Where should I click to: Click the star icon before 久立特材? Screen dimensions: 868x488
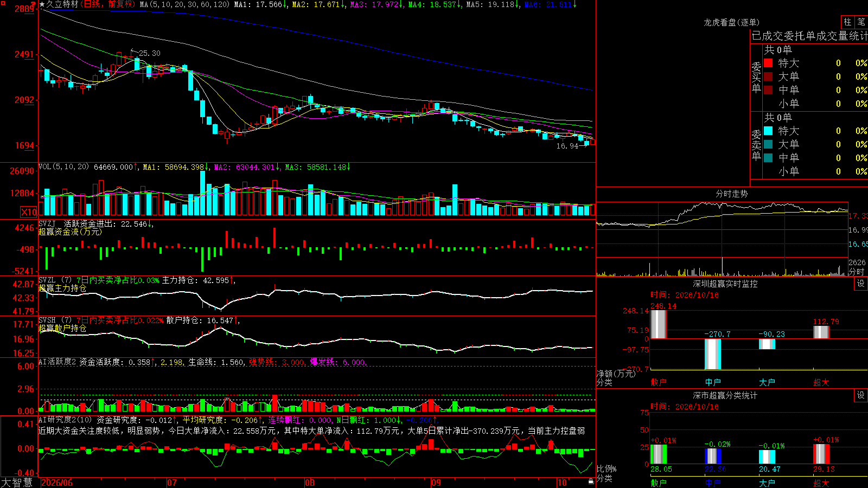click(x=42, y=4)
